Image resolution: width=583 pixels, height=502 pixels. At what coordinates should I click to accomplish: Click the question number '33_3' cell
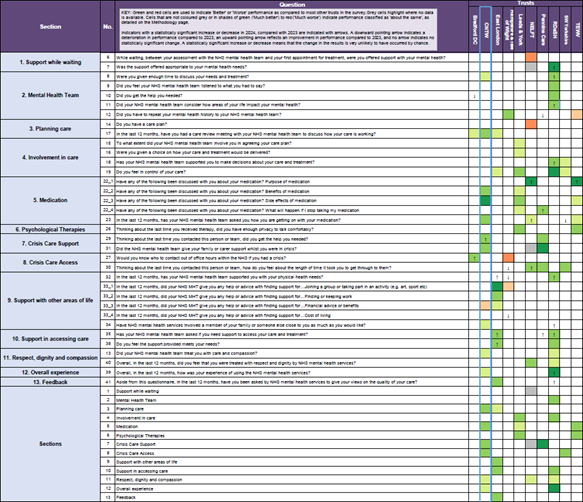[x=108, y=306]
